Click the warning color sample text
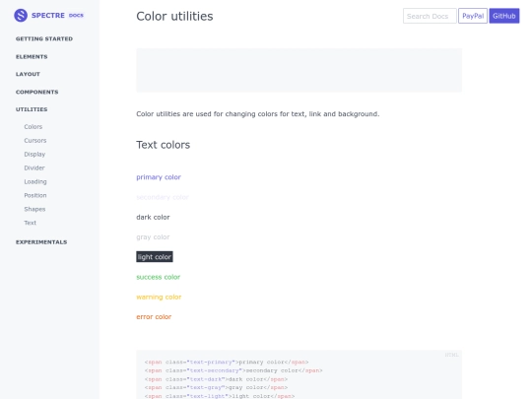 coord(159,297)
